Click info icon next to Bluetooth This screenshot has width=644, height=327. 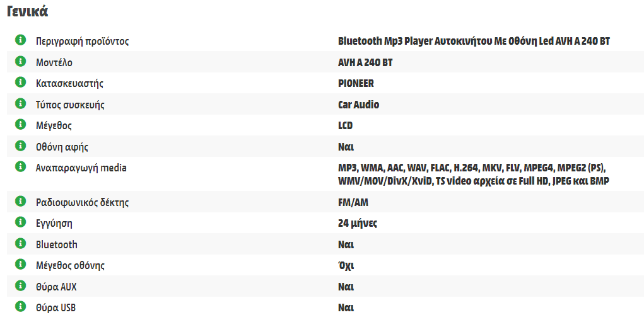(20, 244)
